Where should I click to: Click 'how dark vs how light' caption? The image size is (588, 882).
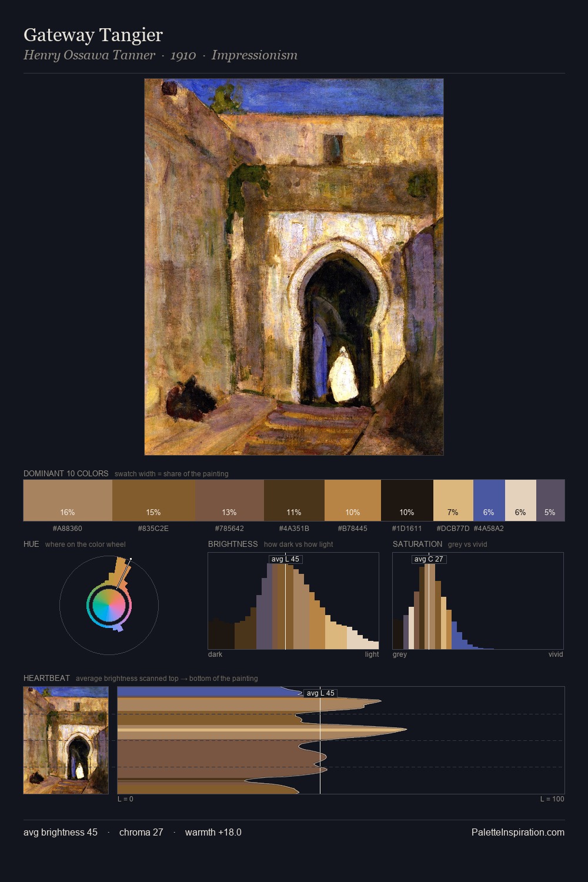coord(299,544)
